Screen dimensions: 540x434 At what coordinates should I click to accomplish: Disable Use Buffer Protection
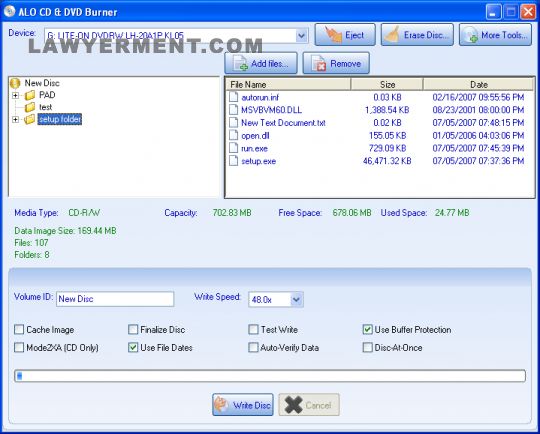pos(367,330)
